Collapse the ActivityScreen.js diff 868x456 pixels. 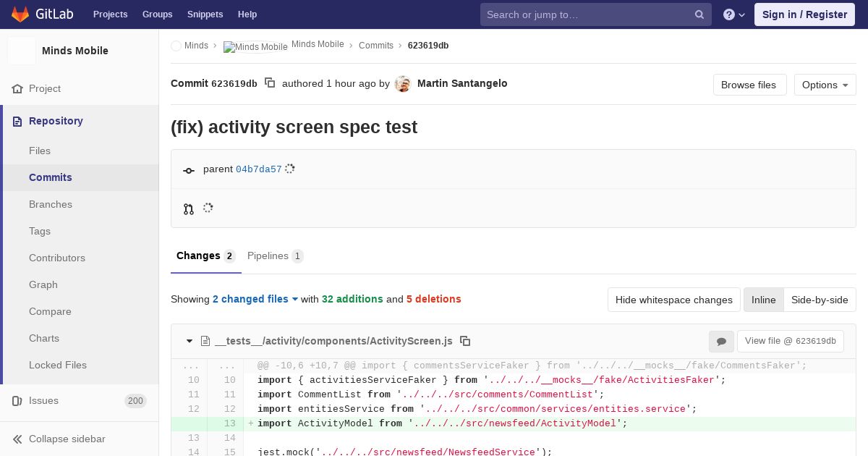click(190, 341)
